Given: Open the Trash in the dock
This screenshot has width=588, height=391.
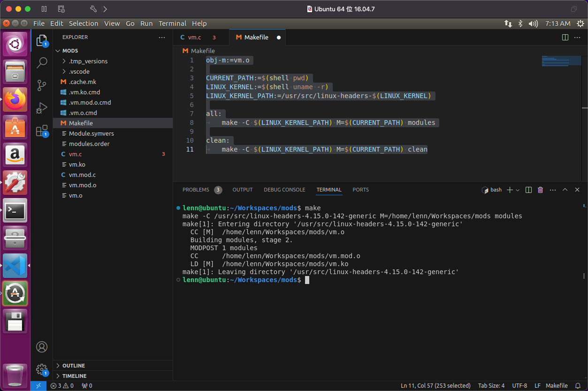Looking at the screenshot, I should pyautogui.click(x=15, y=376).
